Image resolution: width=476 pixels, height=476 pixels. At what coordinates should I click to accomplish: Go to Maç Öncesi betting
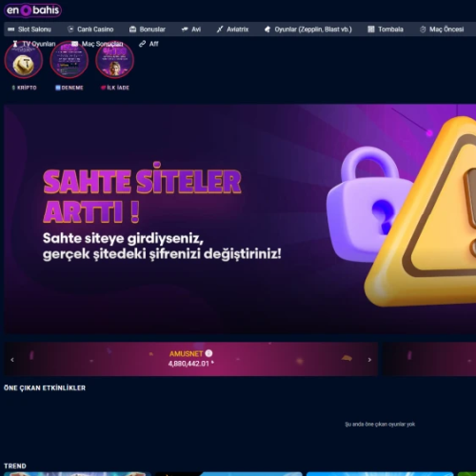click(442, 30)
